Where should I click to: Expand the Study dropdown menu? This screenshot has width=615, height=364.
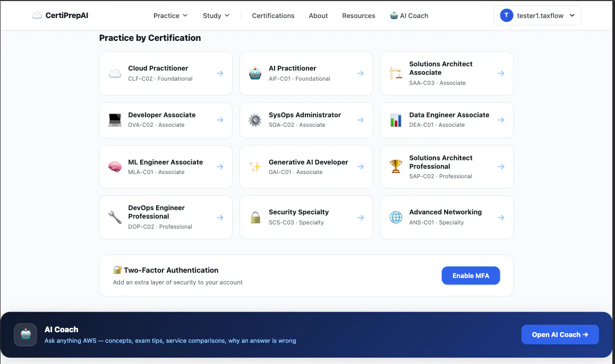[216, 16]
